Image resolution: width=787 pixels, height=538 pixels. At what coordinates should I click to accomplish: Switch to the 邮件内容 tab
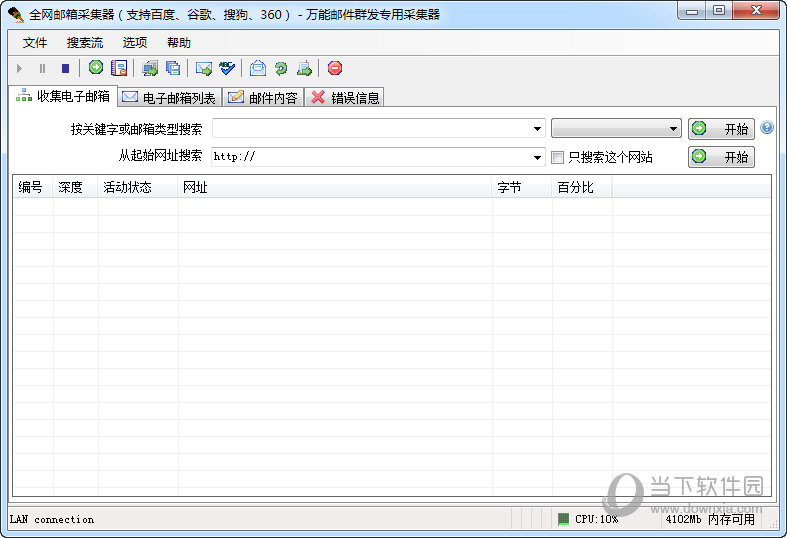pos(263,97)
